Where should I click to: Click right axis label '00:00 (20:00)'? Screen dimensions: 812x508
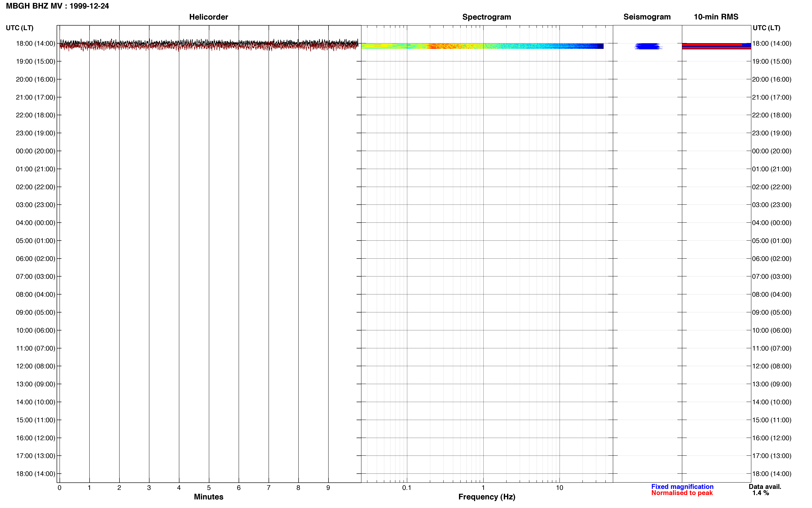[x=772, y=151]
